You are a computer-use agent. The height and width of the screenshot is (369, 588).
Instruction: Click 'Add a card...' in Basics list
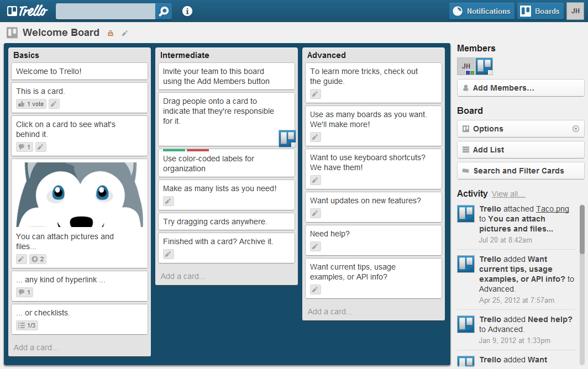coord(36,347)
